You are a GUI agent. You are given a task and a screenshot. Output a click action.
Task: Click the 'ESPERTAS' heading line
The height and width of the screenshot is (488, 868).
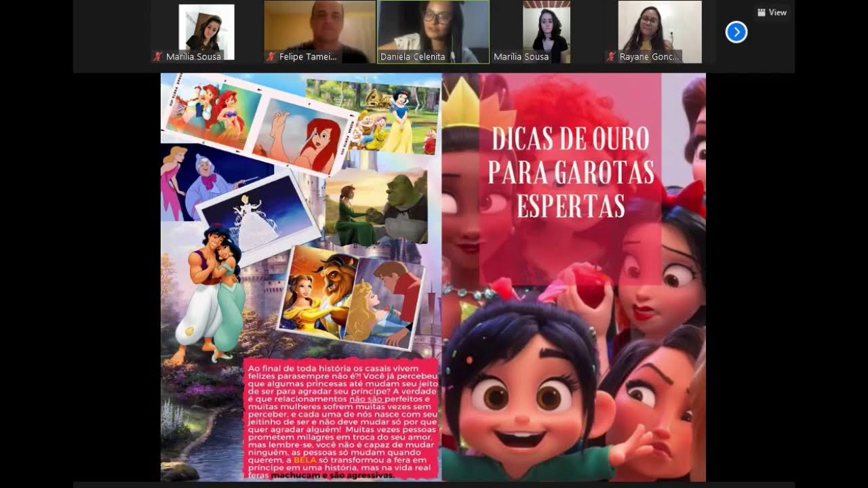coord(570,205)
